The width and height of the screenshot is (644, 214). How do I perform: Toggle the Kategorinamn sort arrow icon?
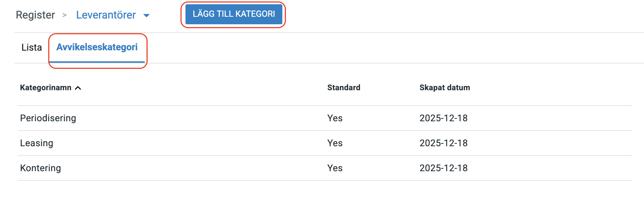pyautogui.click(x=78, y=88)
